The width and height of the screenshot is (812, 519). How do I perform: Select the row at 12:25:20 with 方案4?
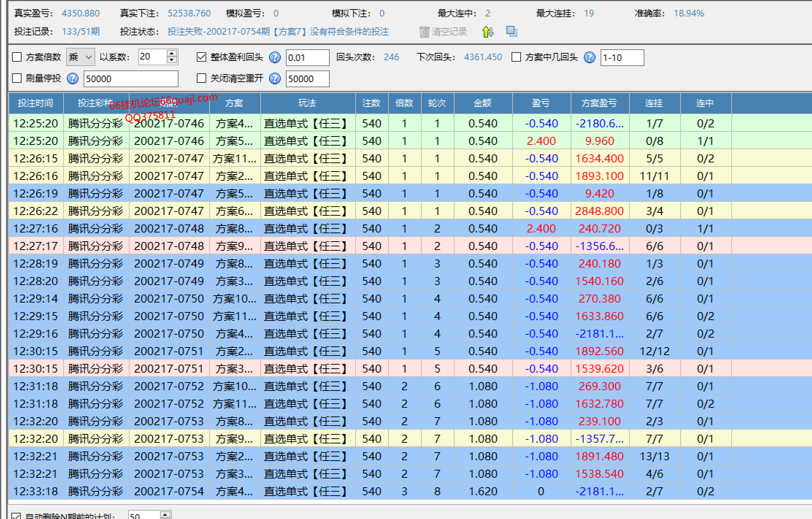(410, 123)
